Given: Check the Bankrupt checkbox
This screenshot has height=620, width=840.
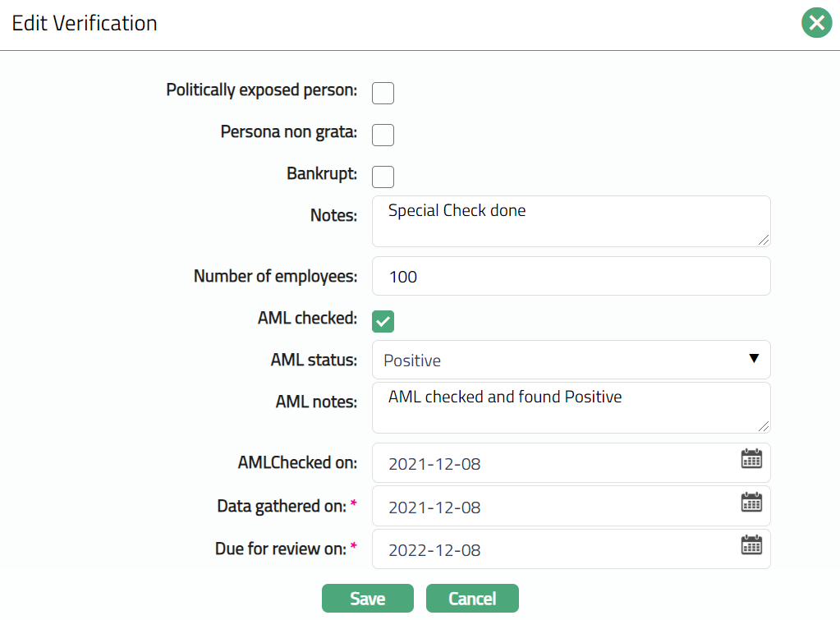Looking at the screenshot, I should (x=383, y=177).
